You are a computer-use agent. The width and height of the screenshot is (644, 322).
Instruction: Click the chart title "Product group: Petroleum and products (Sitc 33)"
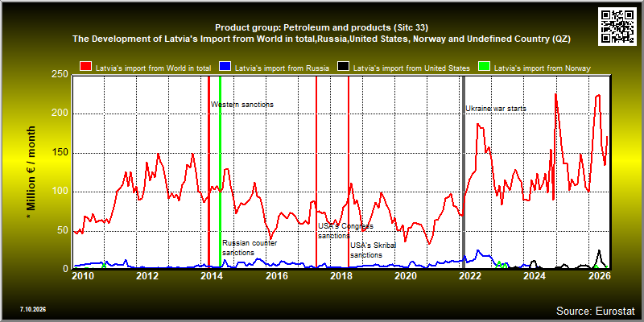tap(321, 28)
